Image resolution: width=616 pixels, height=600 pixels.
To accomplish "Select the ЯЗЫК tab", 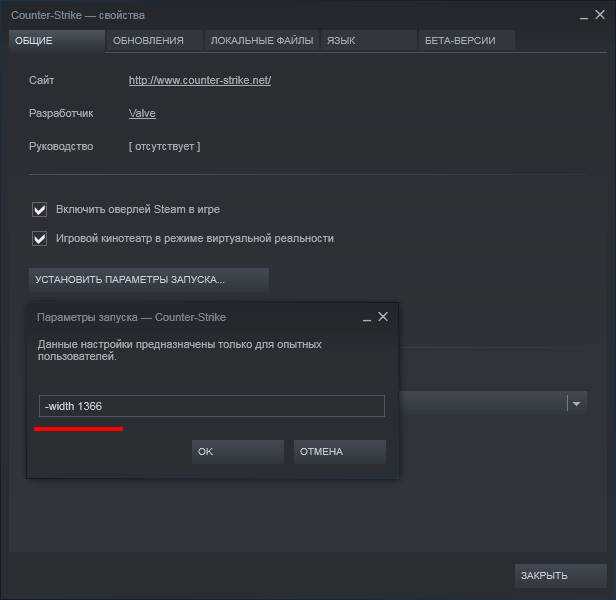I will point(369,40).
